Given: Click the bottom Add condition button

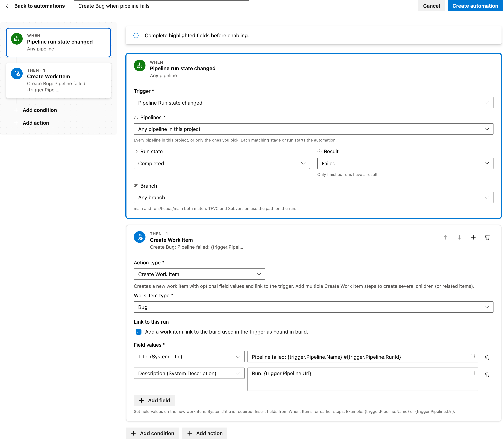Looking at the screenshot, I should coord(152,434).
